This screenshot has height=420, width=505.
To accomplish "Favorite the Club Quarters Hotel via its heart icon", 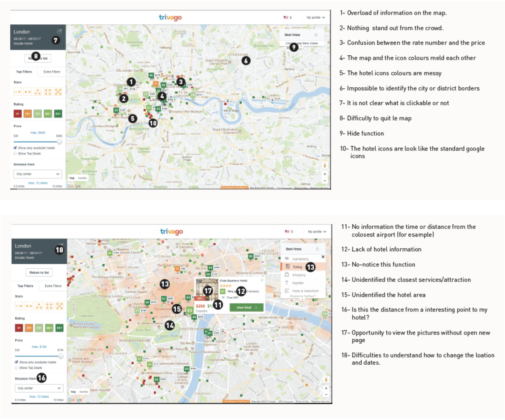I will [x=200, y=281].
